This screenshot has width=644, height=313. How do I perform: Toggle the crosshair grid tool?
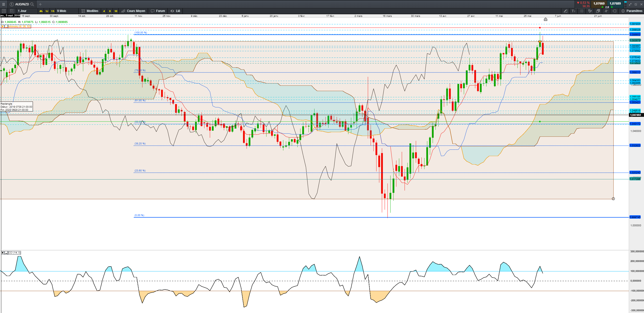coord(582,11)
